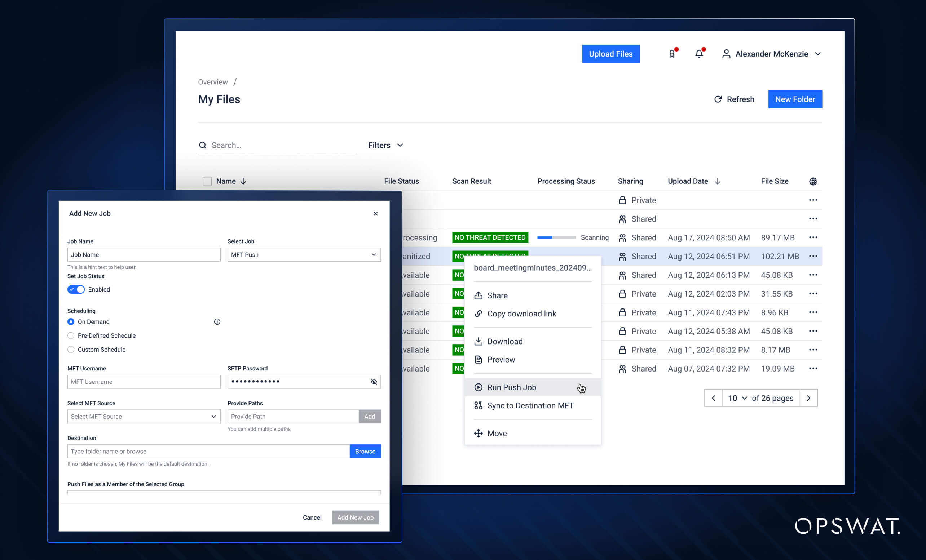This screenshot has width=926, height=560.
Task: Click the search magnifier icon
Action: [x=203, y=145]
